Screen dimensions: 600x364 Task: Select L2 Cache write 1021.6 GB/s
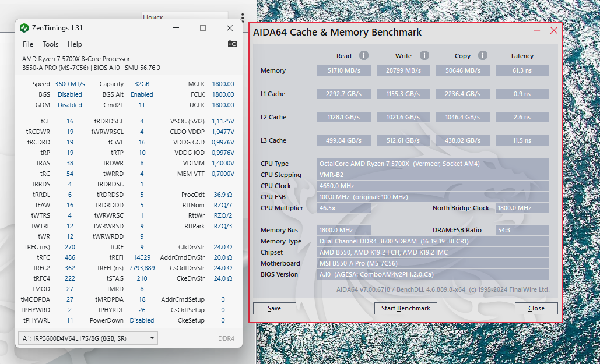coord(403,118)
